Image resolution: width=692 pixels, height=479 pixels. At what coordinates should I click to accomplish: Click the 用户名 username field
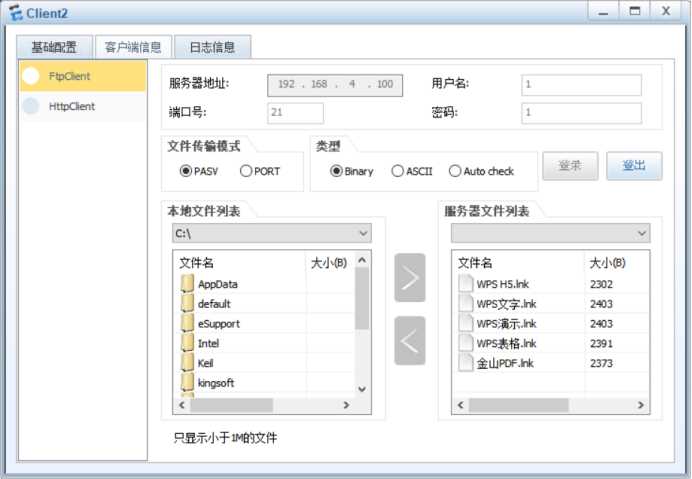pyautogui.click(x=581, y=85)
